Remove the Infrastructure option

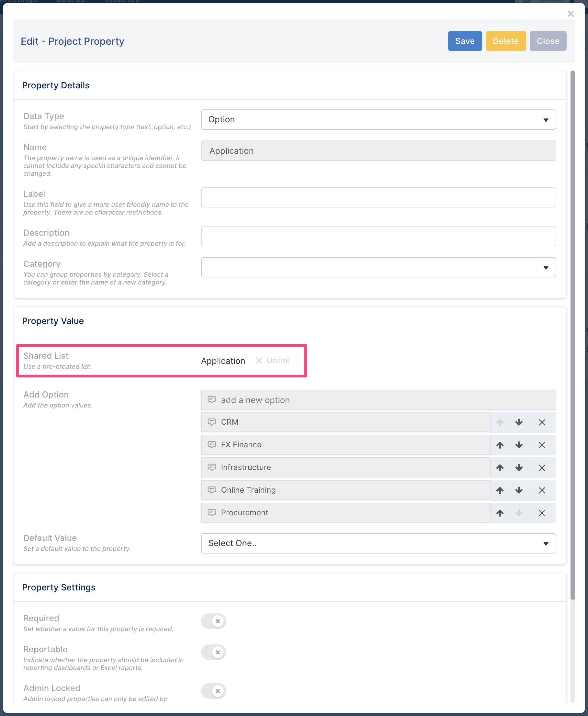[542, 467]
